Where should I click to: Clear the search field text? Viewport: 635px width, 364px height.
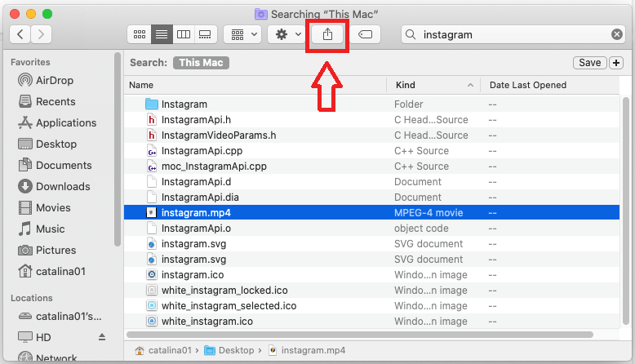point(617,34)
